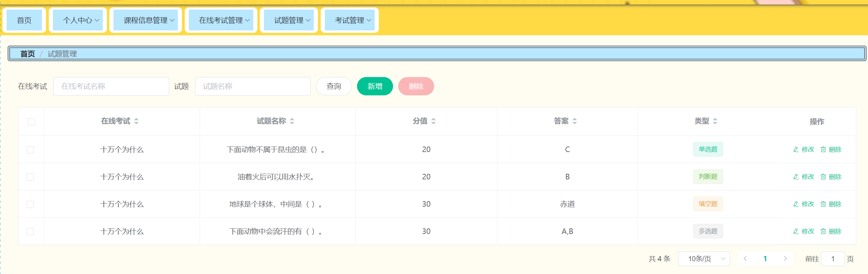Click trash icon for 判断题 row
This screenshot has height=274, width=868.
click(x=823, y=177)
